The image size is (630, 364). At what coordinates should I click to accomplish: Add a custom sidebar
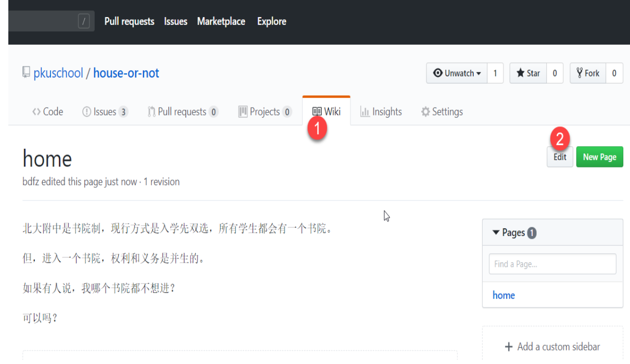pyautogui.click(x=552, y=346)
